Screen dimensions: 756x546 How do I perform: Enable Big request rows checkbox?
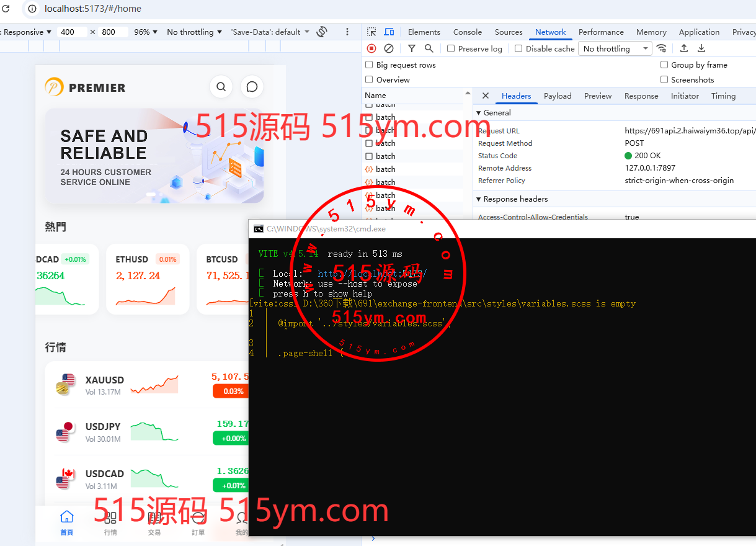(x=369, y=65)
